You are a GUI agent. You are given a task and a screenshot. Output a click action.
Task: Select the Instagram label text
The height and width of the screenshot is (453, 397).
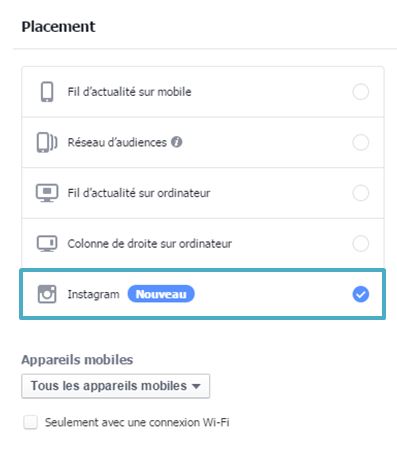pyautogui.click(x=93, y=294)
